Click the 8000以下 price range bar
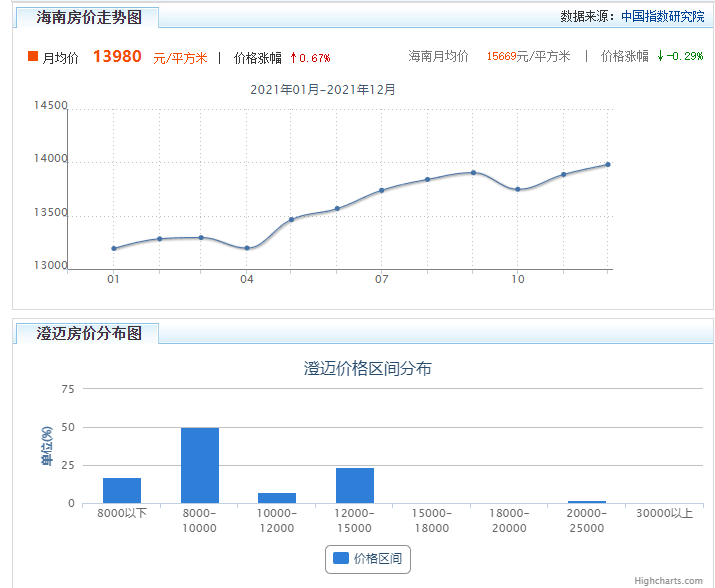 pyautogui.click(x=122, y=490)
